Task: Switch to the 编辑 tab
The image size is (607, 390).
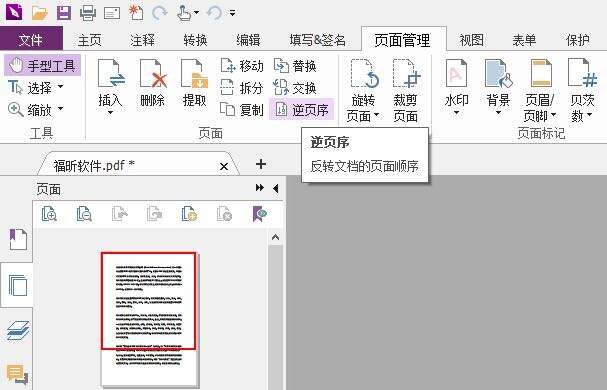Action: click(248, 40)
